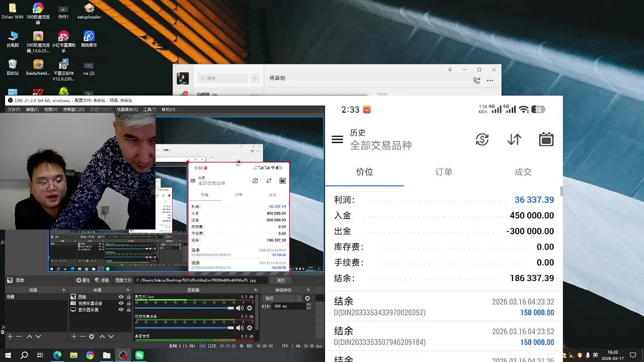Image resolution: width=644 pixels, height=362 pixels.
Task: Pop out the 混音器 dock panel
Action: pyautogui.click(x=256, y=290)
